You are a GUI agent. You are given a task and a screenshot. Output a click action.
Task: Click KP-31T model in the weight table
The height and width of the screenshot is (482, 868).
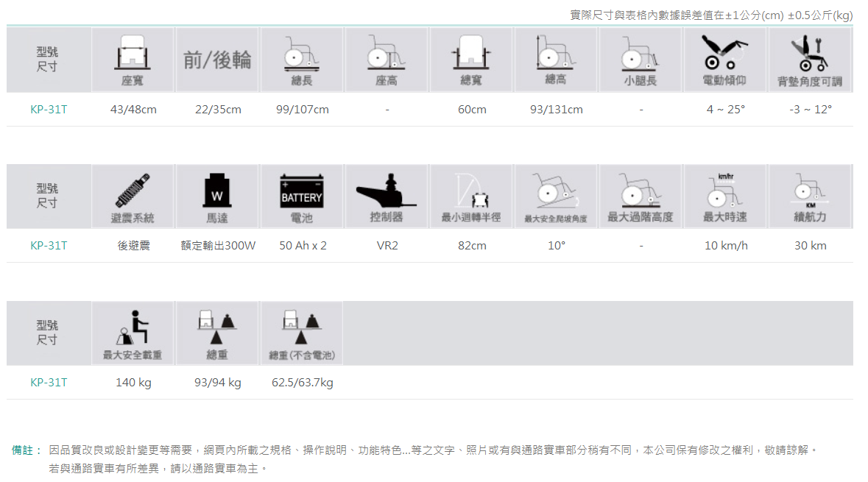tap(49, 383)
